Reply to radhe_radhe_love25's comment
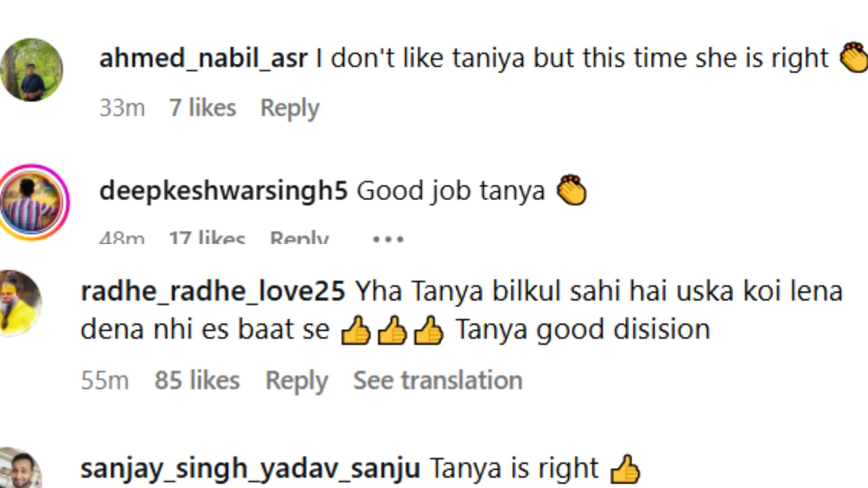This screenshot has width=868, height=488. [297, 380]
